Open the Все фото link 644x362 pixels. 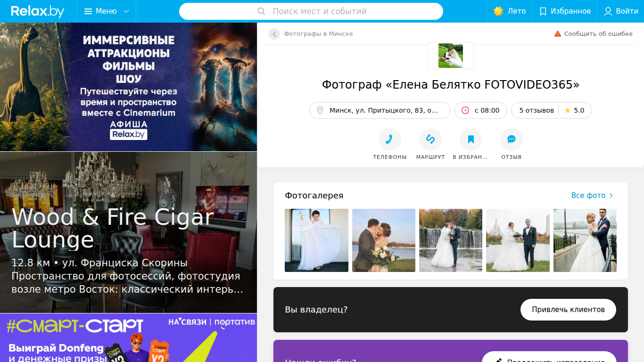593,196
